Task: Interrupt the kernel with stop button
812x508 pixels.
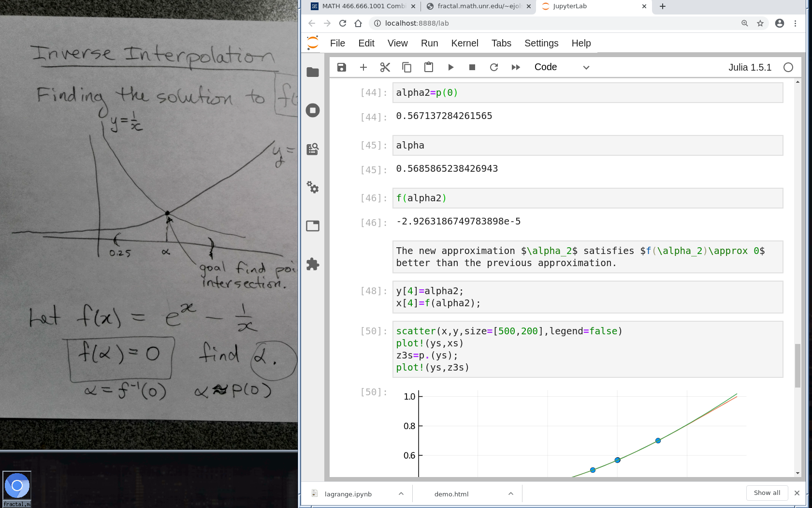Action: pyautogui.click(x=472, y=67)
